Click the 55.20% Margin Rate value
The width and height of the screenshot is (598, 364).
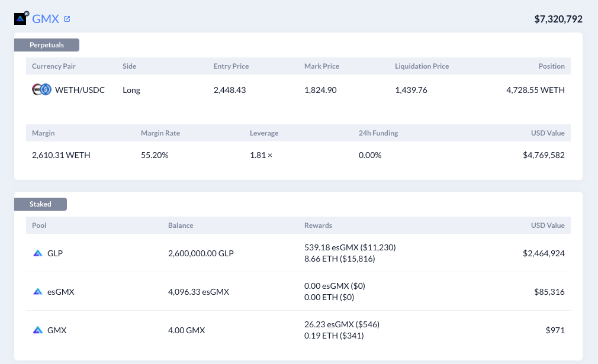155,154
